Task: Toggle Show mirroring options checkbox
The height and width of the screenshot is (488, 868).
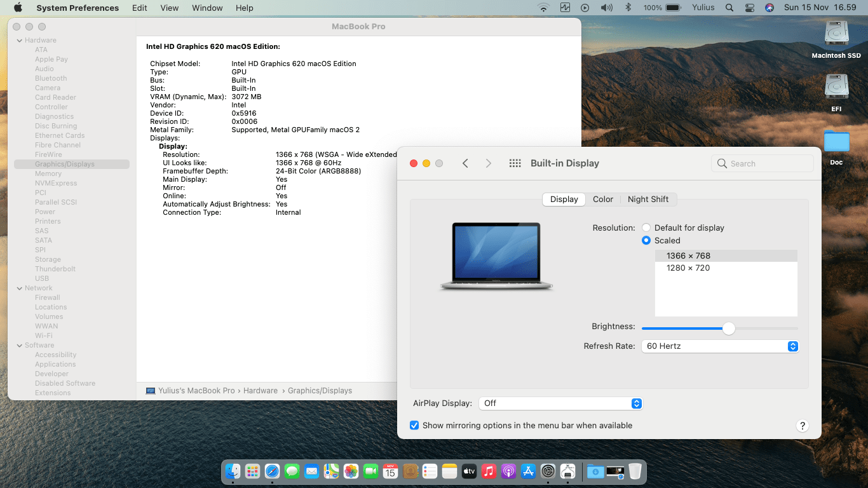Action: click(x=414, y=425)
